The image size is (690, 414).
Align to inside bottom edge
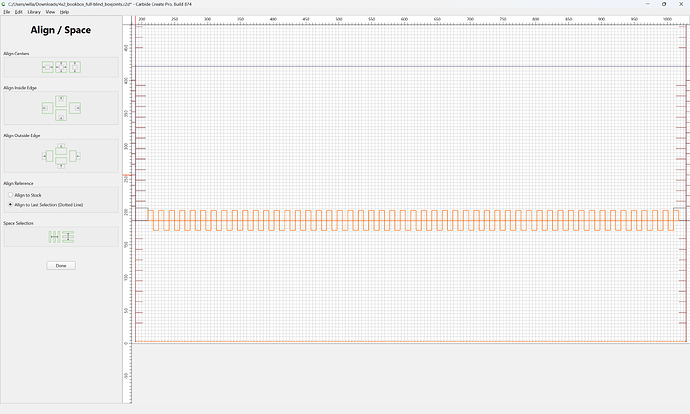pyautogui.click(x=61, y=116)
